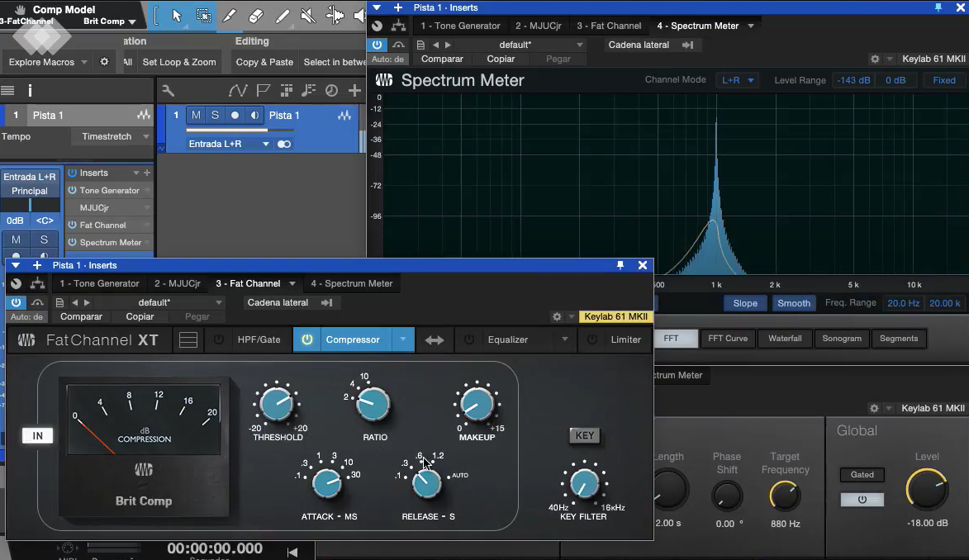969x560 pixels.
Task: Mute Pista 1 in the track header
Action: pyautogui.click(x=196, y=115)
